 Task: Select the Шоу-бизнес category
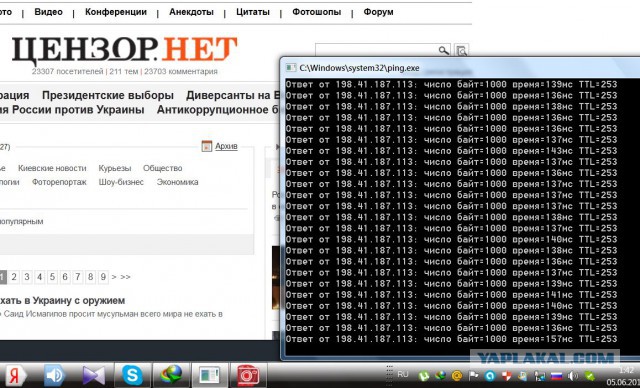point(121,182)
